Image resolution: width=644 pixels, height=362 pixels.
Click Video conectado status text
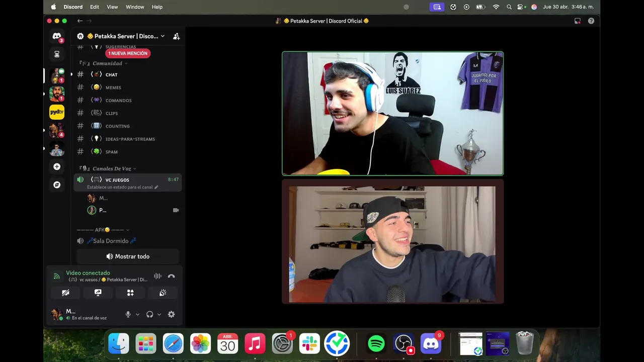point(88,273)
